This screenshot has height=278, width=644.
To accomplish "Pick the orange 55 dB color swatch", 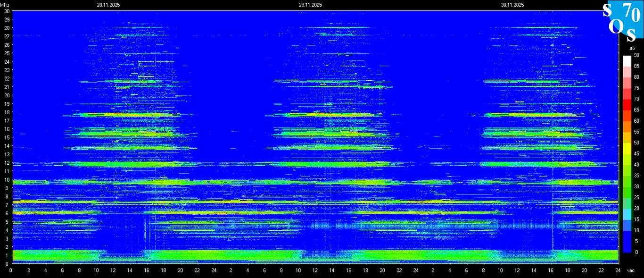I will [x=627, y=132].
